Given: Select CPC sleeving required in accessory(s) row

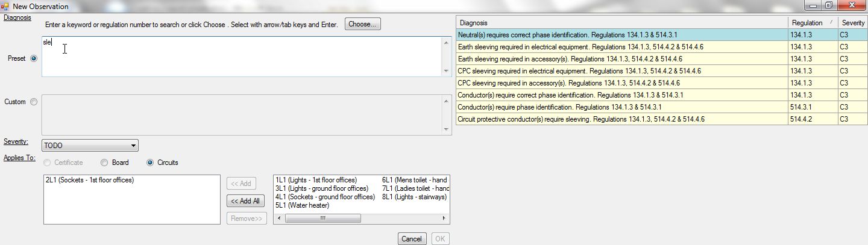Looking at the screenshot, I should point(662,83).
